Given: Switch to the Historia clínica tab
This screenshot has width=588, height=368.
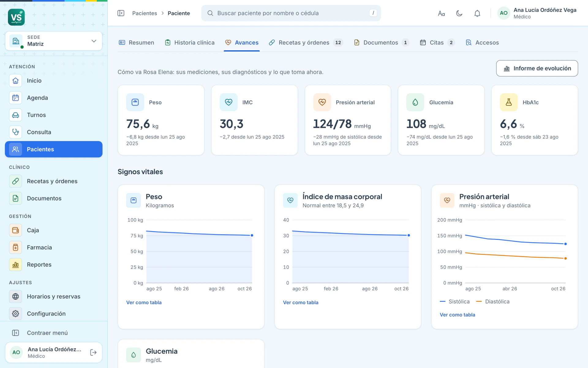Looking at the screenshot, I should [190, 43].
